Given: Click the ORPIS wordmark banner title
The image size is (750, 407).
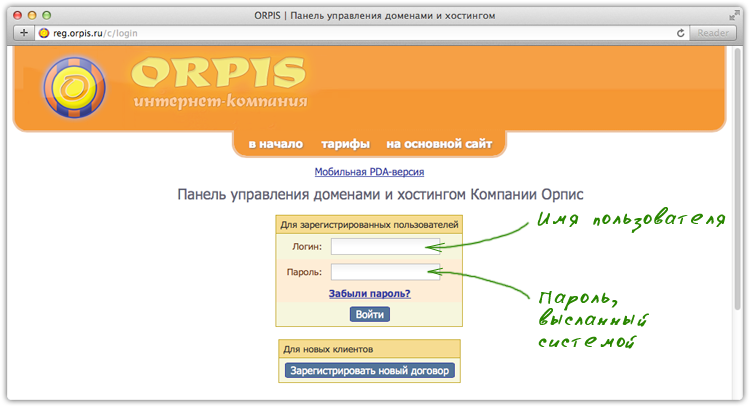Looking at the screenshot, I should 218,73.
